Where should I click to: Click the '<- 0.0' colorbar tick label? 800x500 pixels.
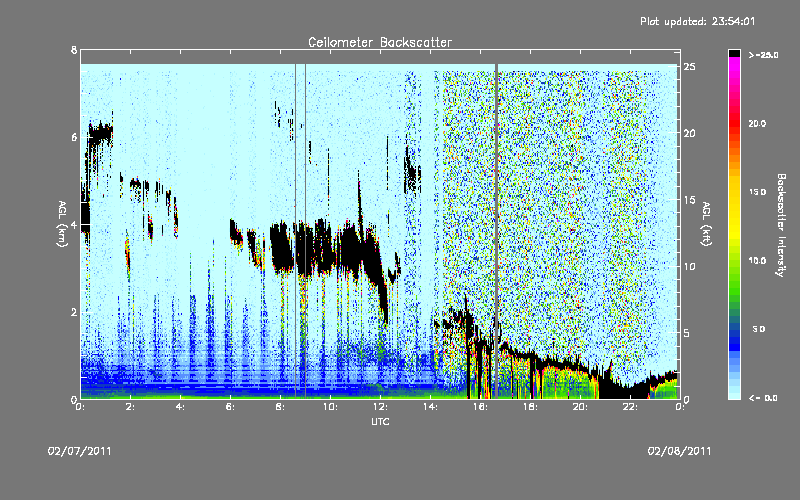click(763, 398)
